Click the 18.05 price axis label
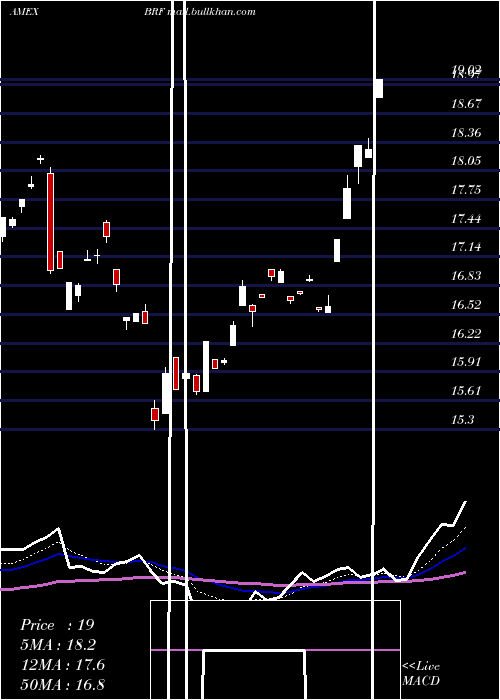Viewport: 500px width, 700px height. click(x=466, y=161)
